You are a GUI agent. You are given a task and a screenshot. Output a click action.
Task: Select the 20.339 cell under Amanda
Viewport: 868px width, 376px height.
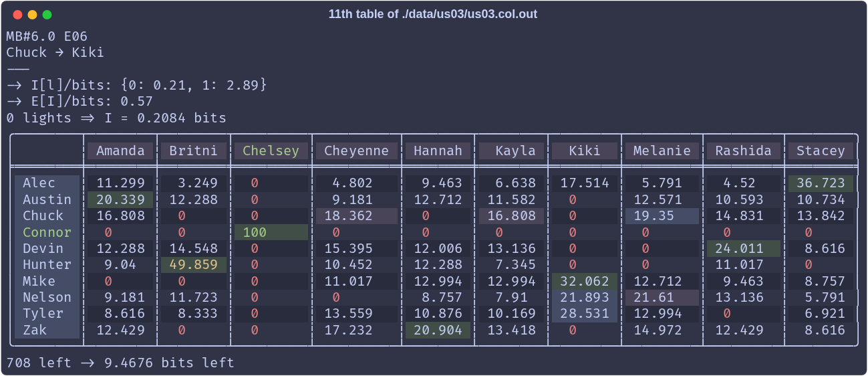pos(120,199)
